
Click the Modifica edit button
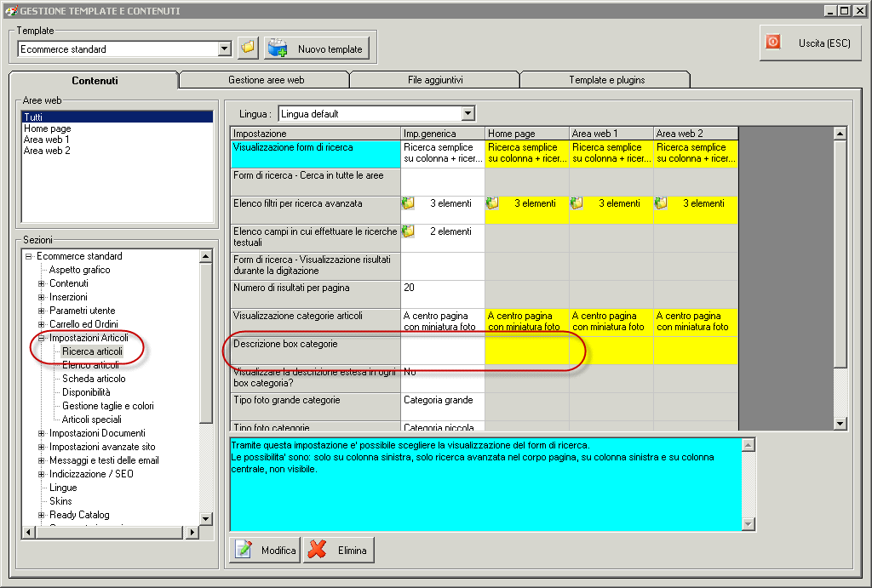(264, 551)
